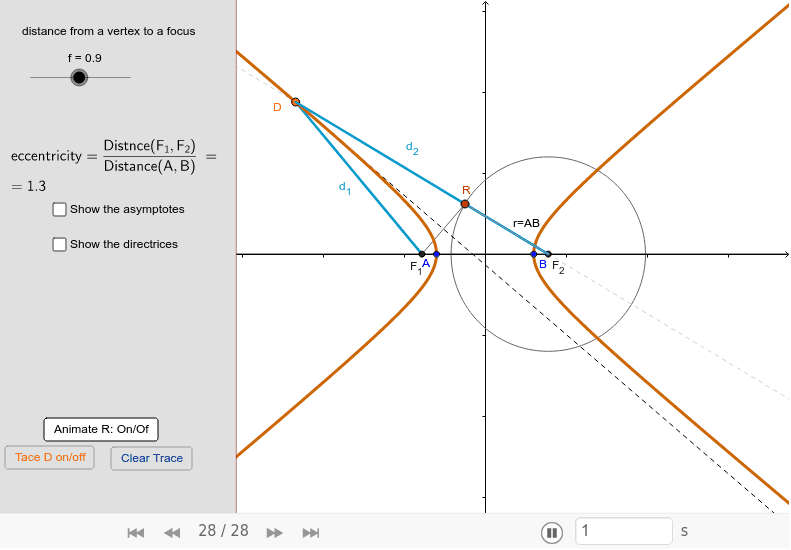This screenshot has width=791, height=550.
Task: Jump to last construction step
Action: [311, 533]
